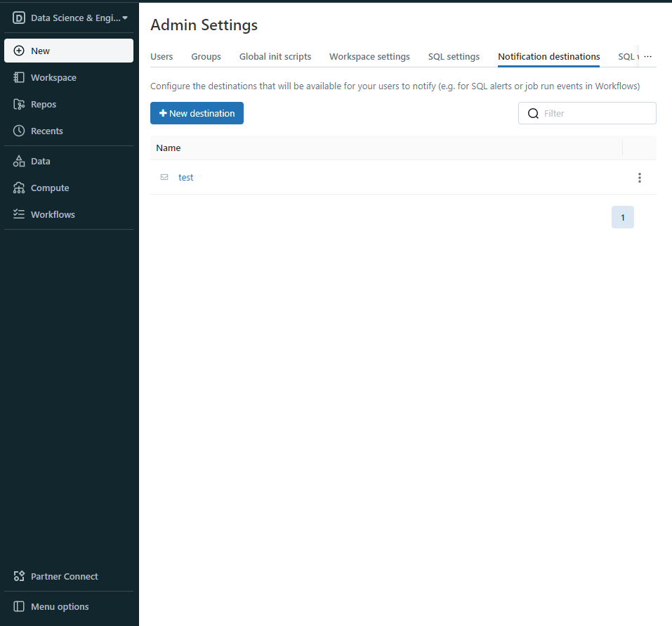Open Workspace via its sidebar icon
Image resolution: width=672 pixels, height=626 pixels.
pos(19,77)
